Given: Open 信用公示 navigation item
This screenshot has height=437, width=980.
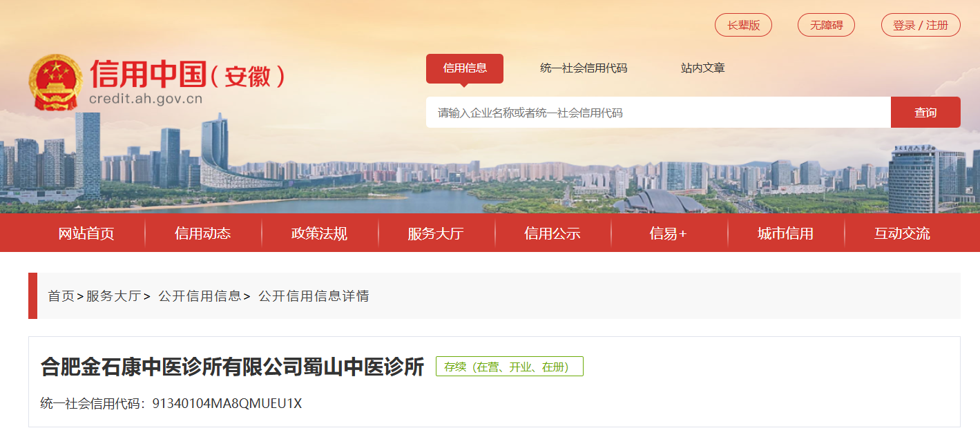Looking at the screenshot, I should [x=553, y=233].
